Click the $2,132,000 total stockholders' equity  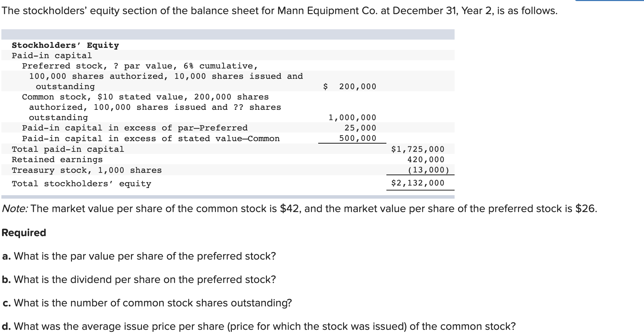click(x=418, y=183)
